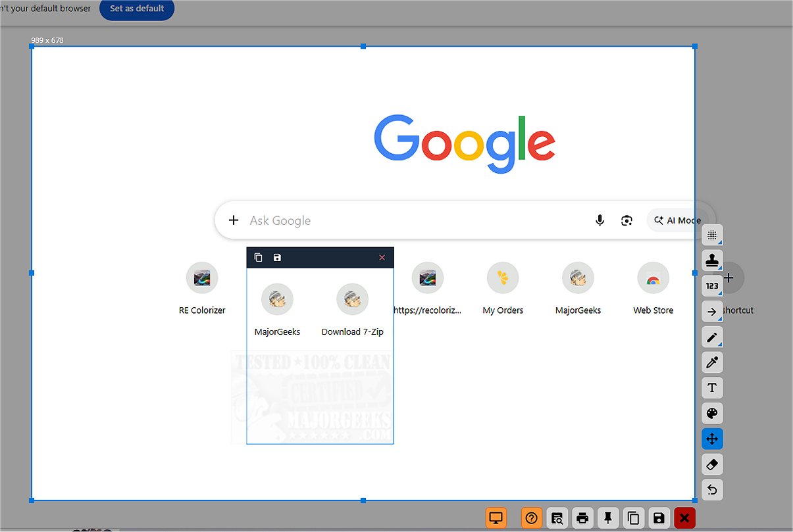Save the capture using bottom toolbar floppy icon
The image size is (793, 532).
659,518
